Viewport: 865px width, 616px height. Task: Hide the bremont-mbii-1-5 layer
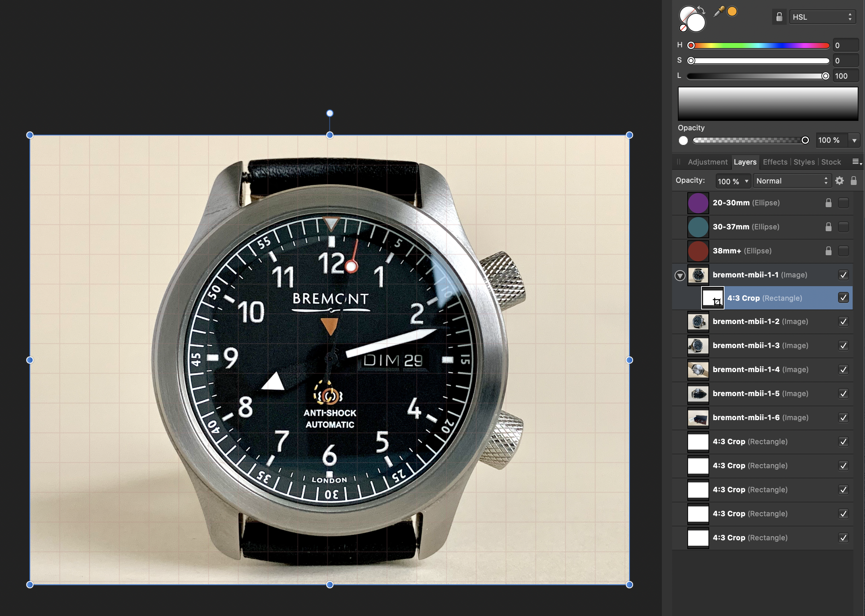(x=843, y=394)
